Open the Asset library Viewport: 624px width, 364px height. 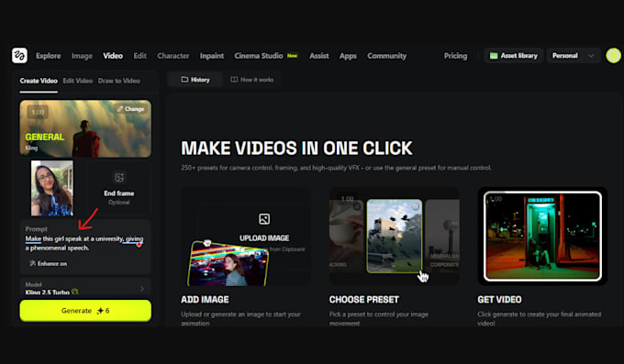pos(514,56)
